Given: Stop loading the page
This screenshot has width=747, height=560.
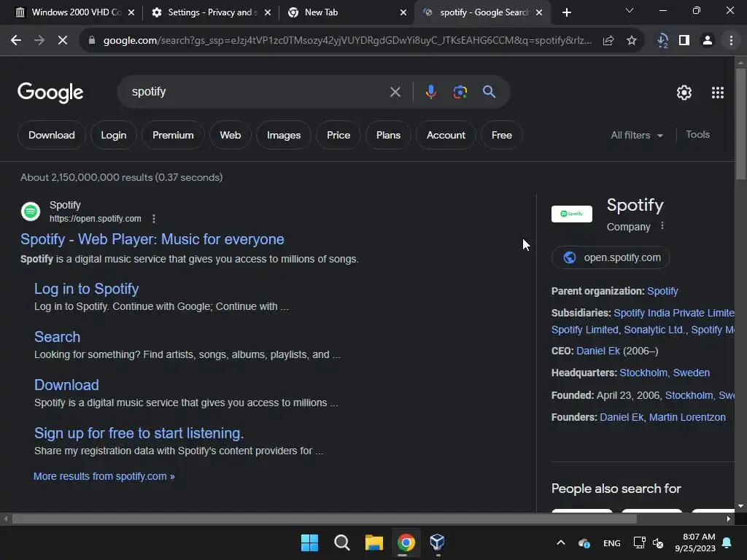Looking at the screenshot, I should [x=63, y=41].
